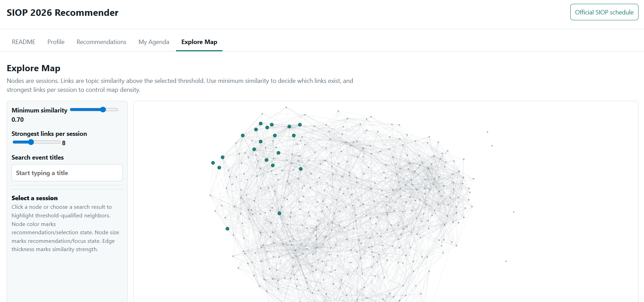Select the isolated gray node at lower right

[x=506, y=261]
